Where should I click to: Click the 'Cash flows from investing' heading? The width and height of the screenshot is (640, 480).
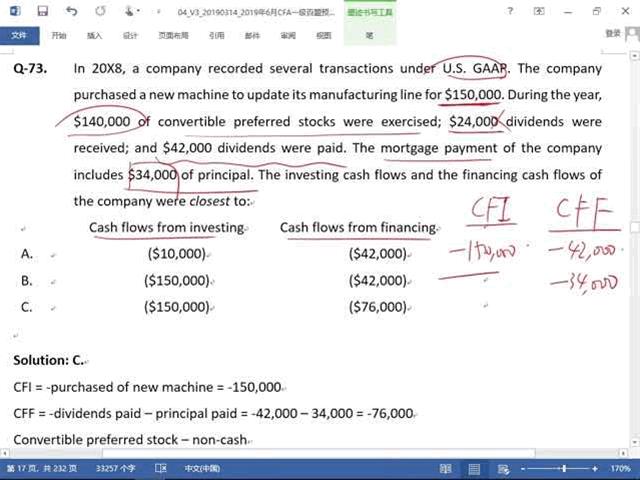tap(167, 227)
